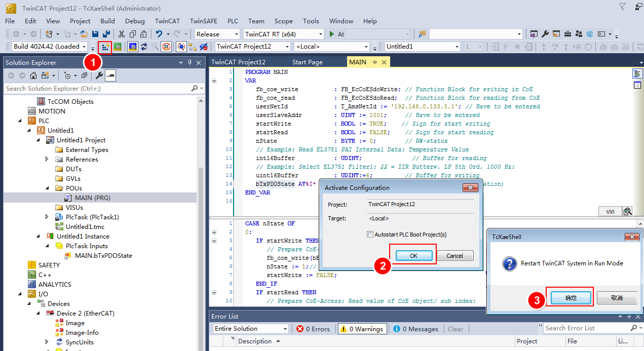Switch to the TwinCAT Project12 tab

click(238, 62)
